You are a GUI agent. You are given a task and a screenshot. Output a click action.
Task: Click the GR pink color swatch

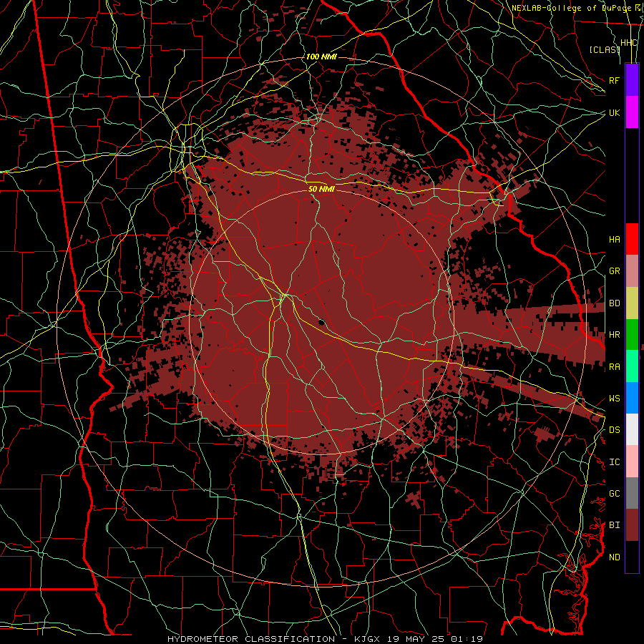point(632,271)
